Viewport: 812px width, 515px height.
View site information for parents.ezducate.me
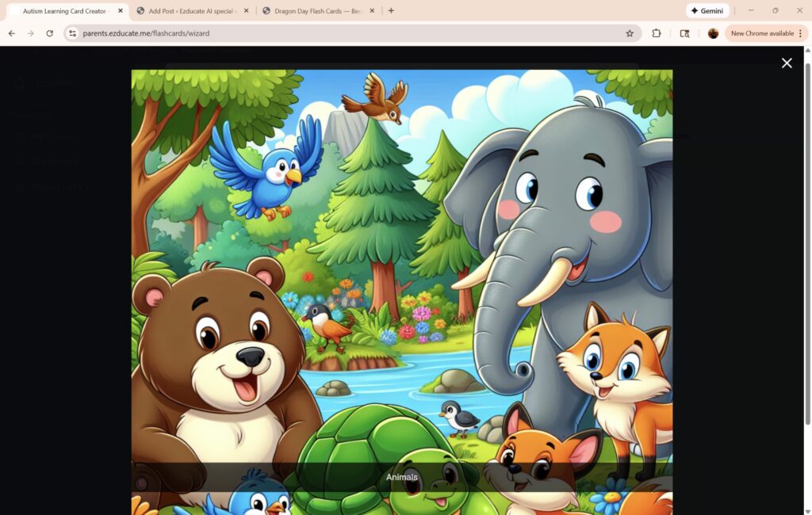click(x=71, y=33)
